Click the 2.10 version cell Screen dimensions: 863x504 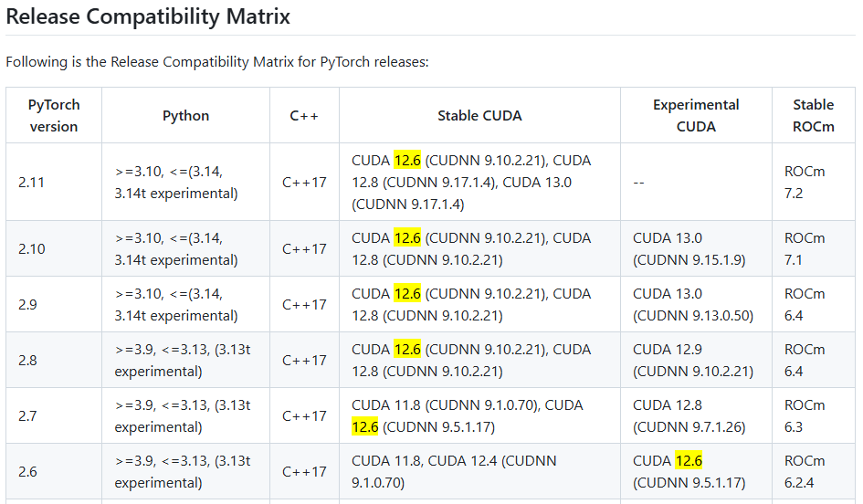click(54, 248)
